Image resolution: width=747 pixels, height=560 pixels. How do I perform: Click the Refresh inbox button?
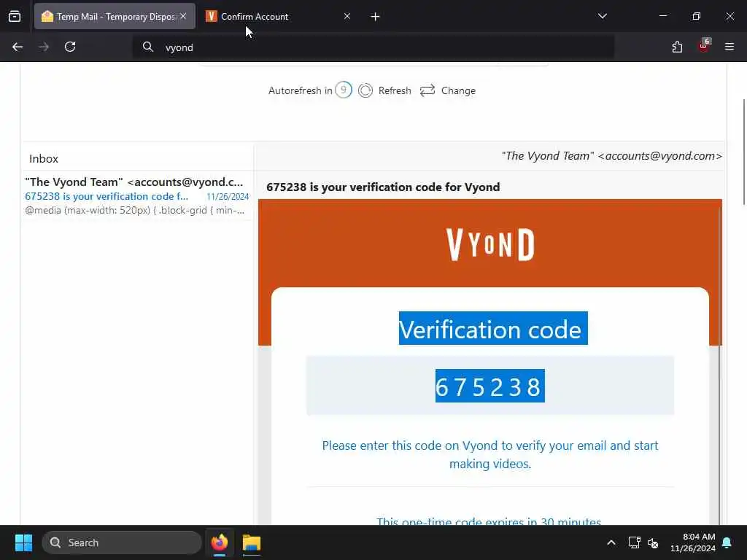click(x=385, y=90)
